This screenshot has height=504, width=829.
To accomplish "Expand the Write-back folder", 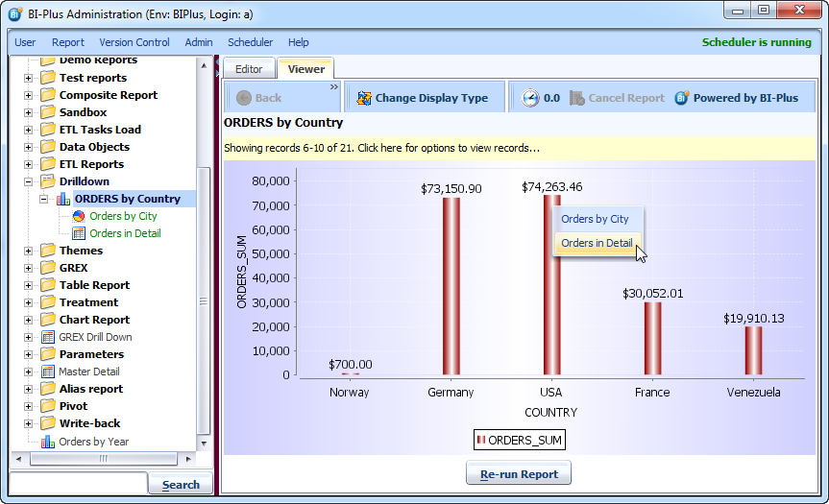I will click(x=28, y=423).
